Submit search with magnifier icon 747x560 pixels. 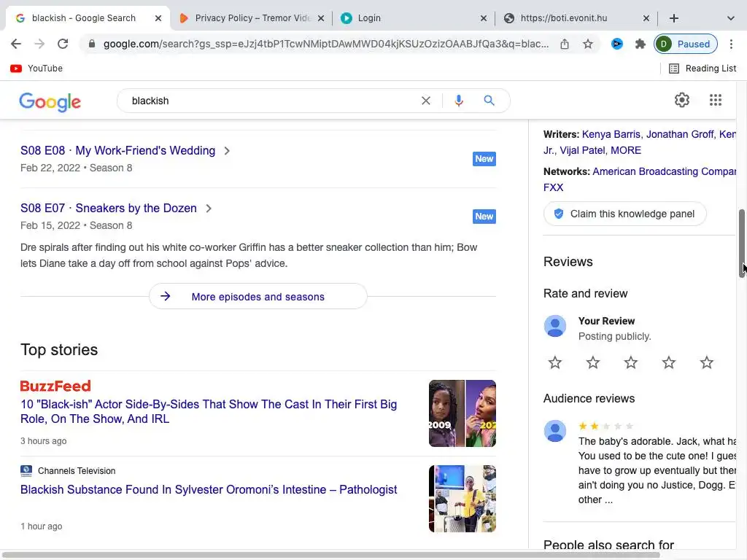tap(489, 101)
